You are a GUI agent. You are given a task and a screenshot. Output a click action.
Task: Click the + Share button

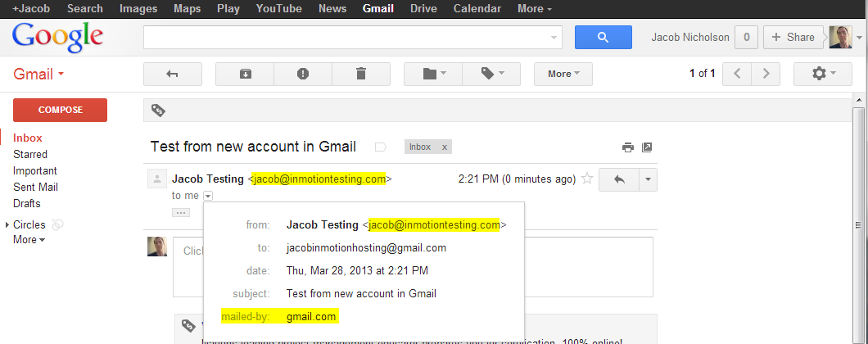tap(793, 37)
